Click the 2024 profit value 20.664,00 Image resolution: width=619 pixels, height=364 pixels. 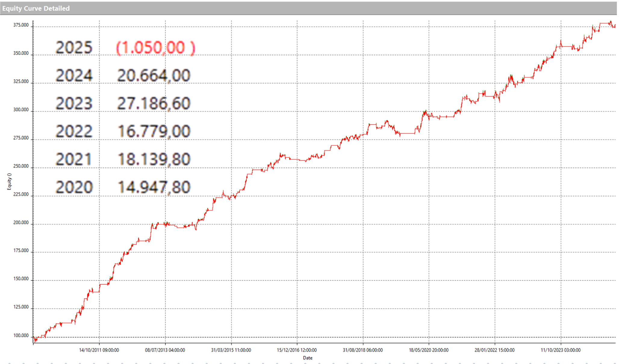pos(154,76)
